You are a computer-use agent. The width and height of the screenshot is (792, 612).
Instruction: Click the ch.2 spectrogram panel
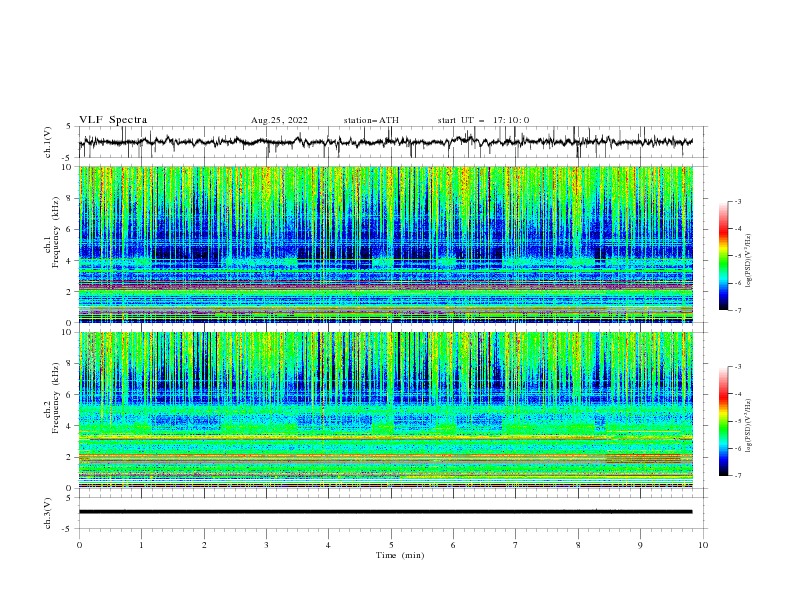(386, 410)
